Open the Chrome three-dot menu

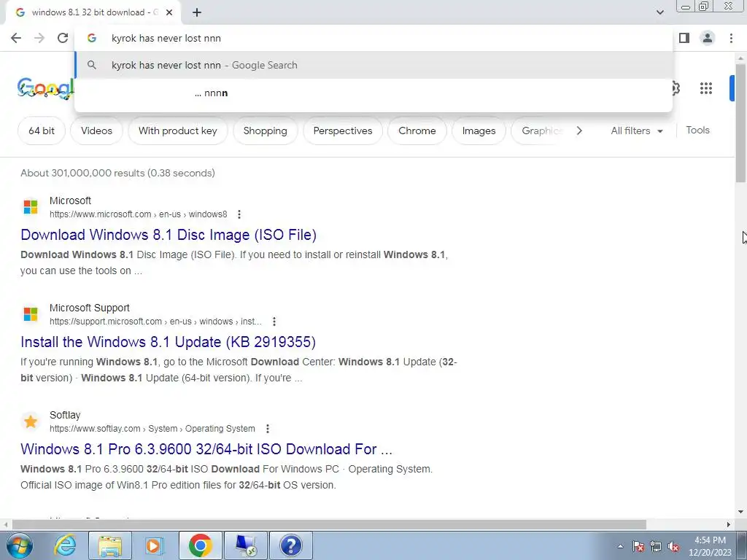point(731,38)
